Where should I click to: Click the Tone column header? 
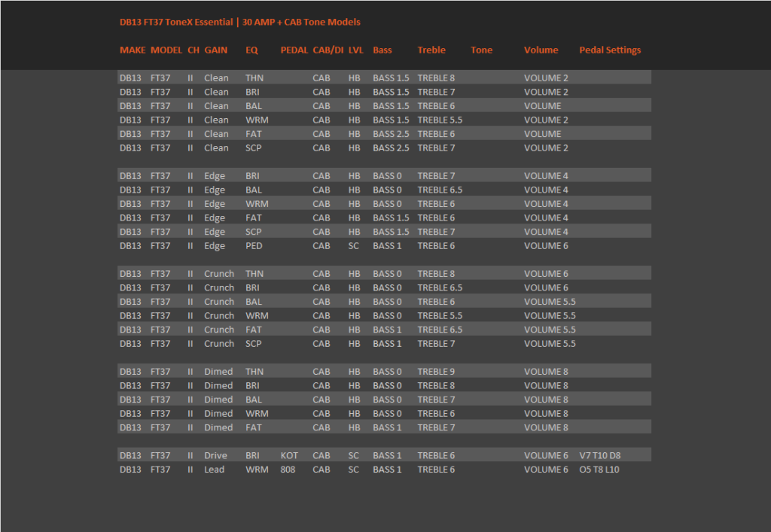point(481,50)
